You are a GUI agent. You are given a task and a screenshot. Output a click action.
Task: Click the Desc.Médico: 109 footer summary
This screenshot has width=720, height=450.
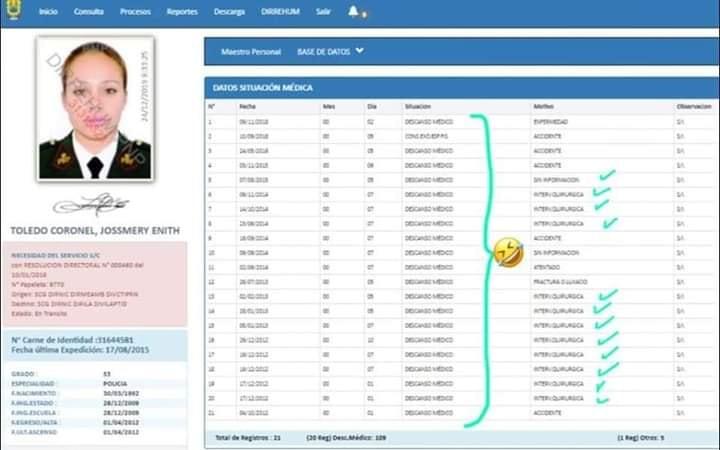(346, 438)
